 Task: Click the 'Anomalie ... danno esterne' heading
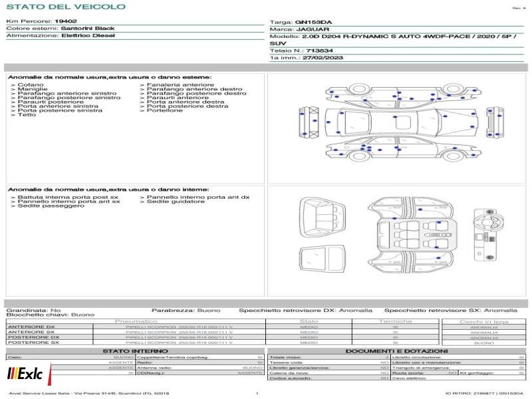110,77
